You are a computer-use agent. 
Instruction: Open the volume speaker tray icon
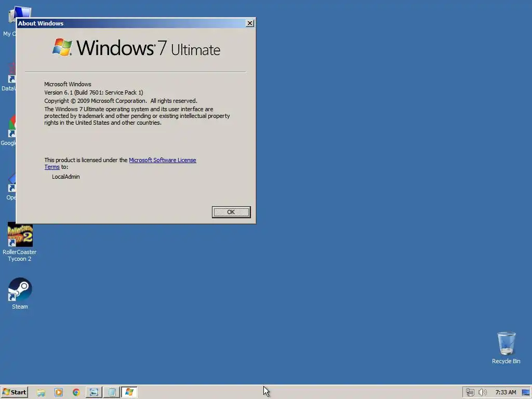pos(483,393)
